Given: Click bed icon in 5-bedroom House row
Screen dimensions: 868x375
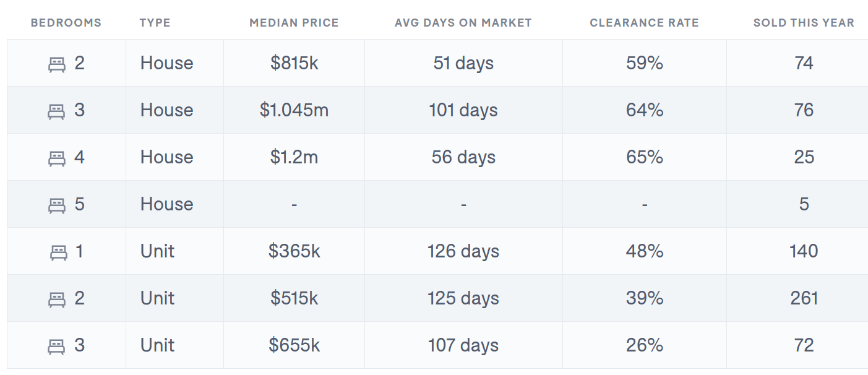Looking at the screenshot, I should click(x=57, y=205).
